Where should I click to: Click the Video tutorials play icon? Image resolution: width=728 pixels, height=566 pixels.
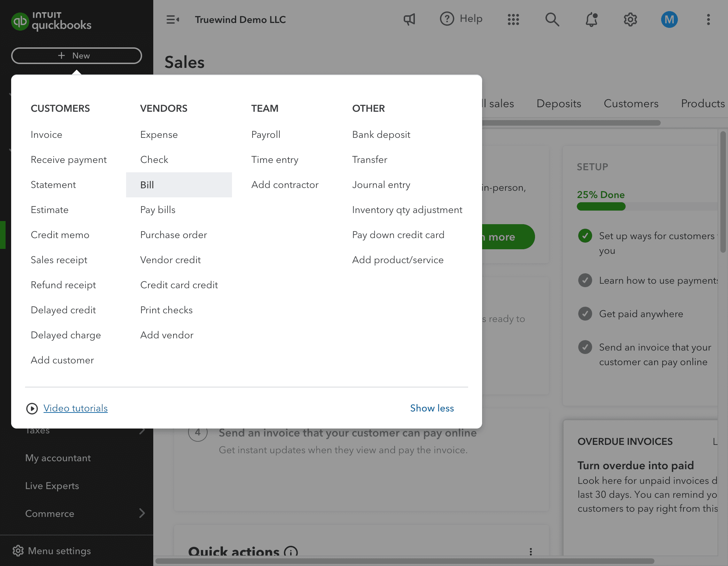point(32,408)
